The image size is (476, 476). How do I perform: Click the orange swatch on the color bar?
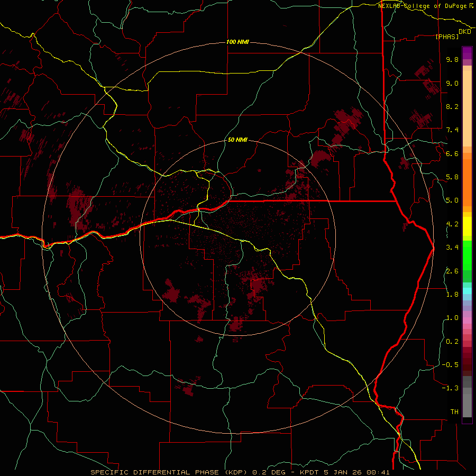(x=467, y=182)
